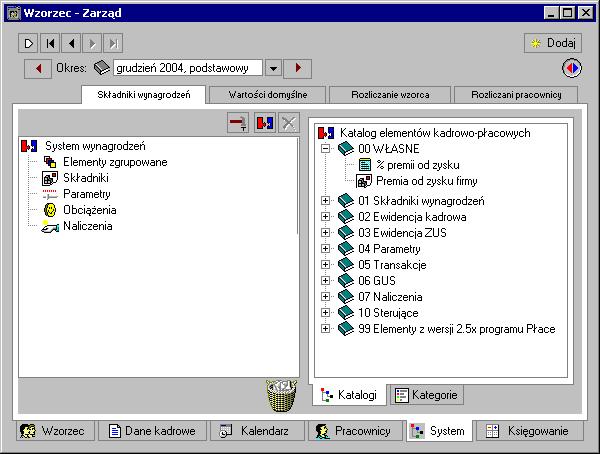Viewport: 600px width, 454px height.
Task: Click the Elementy zgrupowane icon
Action: click(x=50, y=162)
